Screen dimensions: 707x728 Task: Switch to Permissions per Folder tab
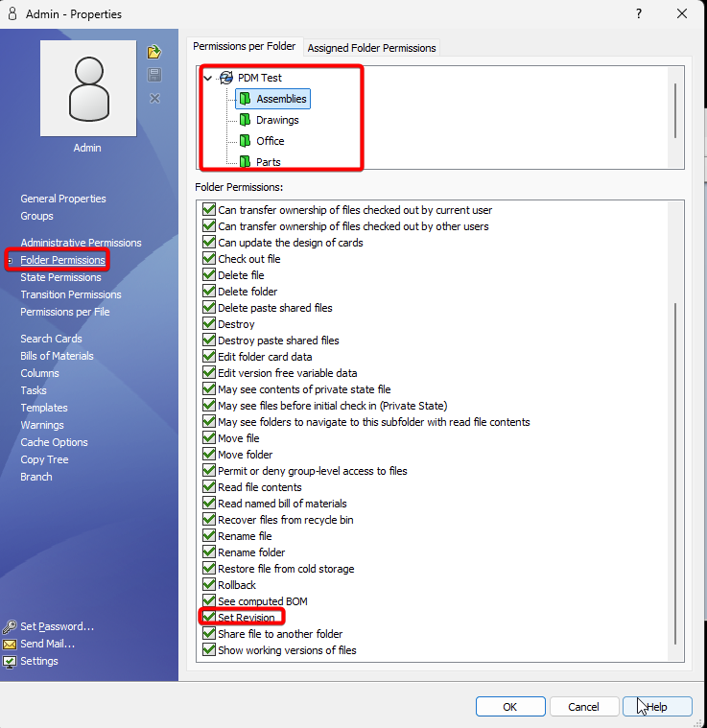(245, 46)
